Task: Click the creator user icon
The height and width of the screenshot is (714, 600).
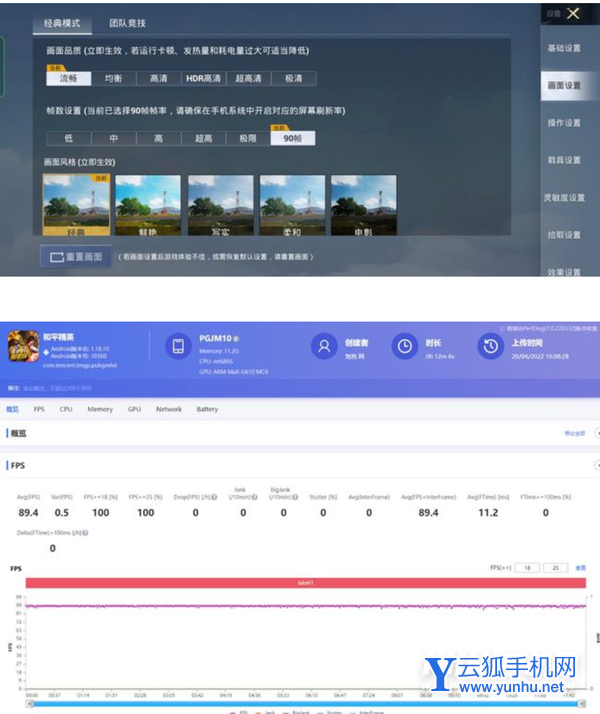Action: pyautogui.click(x=324, y=346)
